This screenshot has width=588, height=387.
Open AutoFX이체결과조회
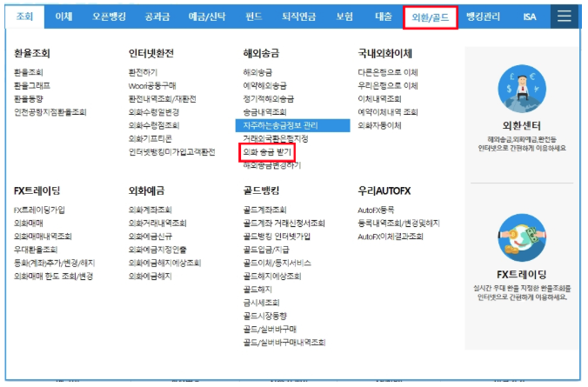point(391,237)
